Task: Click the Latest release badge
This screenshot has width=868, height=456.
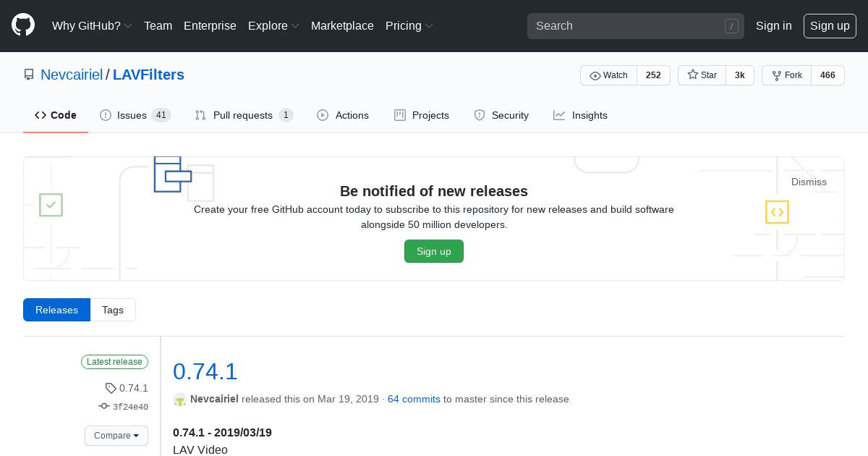Action: tap(114, 362)
